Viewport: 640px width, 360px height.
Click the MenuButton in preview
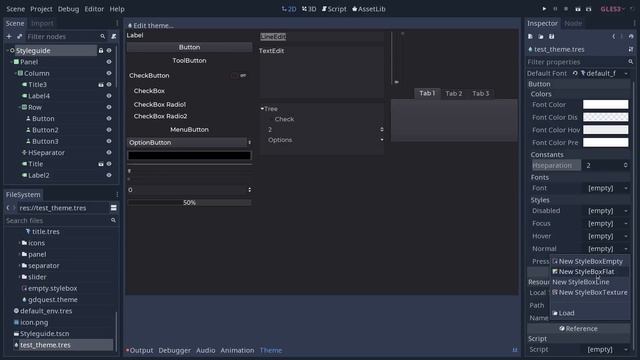click(189, 129)
